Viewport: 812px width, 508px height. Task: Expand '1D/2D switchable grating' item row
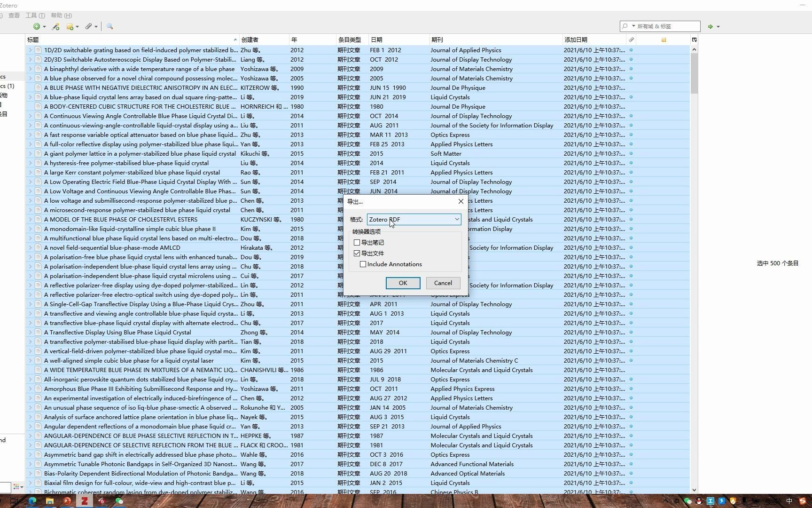[x=30, y=50]
